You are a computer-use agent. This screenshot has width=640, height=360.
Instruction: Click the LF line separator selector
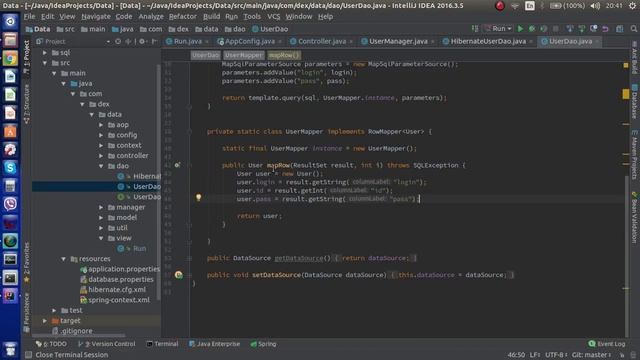(x=535, y=355)
